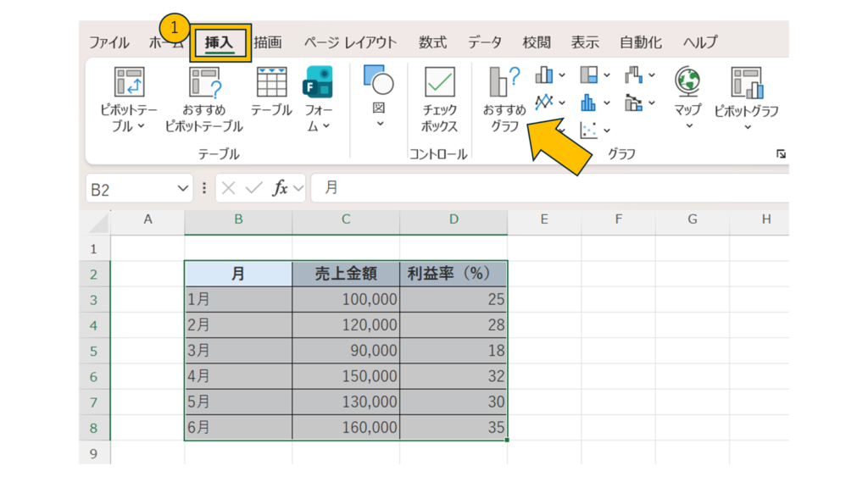Switch to the 数式 tab
The width and height of the screenshot is (868, 488).
432,42
